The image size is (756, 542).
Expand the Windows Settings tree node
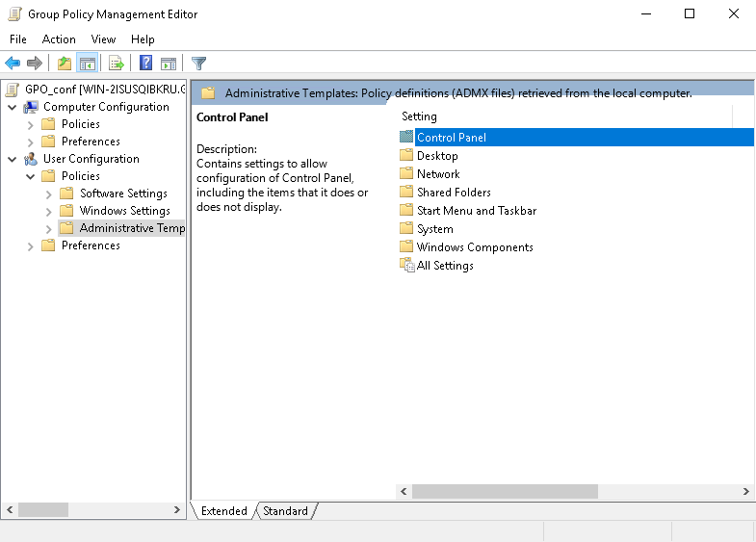pos(49,211)
